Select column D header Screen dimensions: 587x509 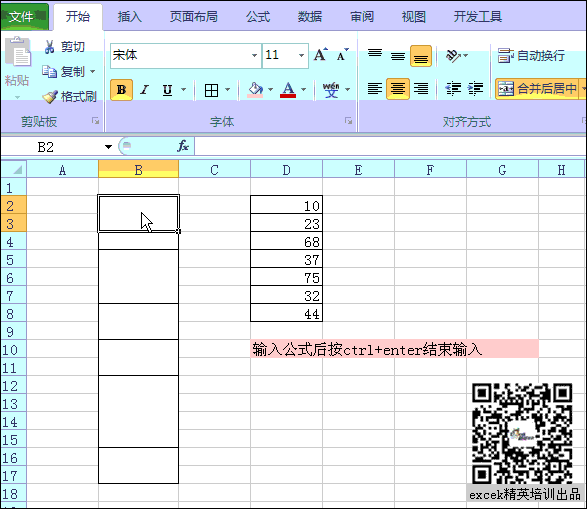coord(286,170)
